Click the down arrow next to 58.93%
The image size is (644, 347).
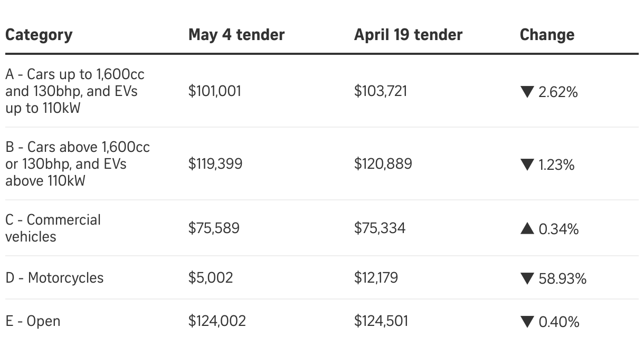point(527,278)
